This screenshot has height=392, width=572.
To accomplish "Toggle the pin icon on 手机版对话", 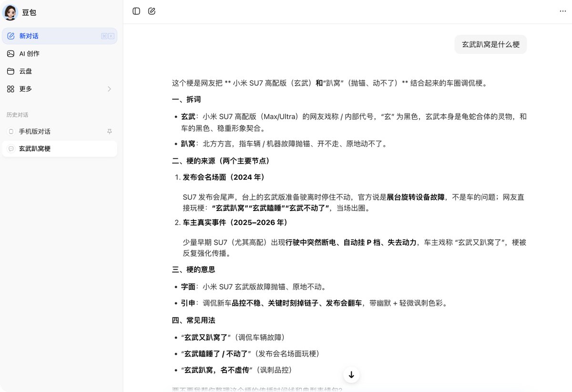I will (110, 131).
